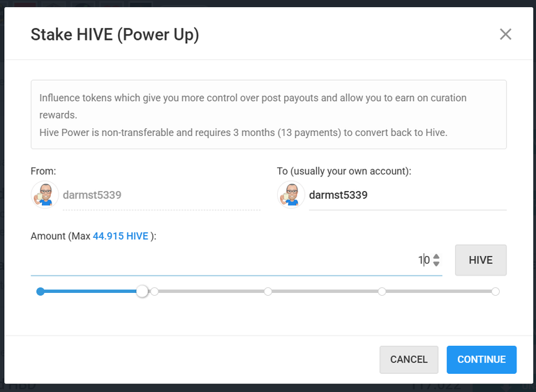Edit the To account name field
The height and width of the screenshot is (392, 536).
[x=408, y=195]
